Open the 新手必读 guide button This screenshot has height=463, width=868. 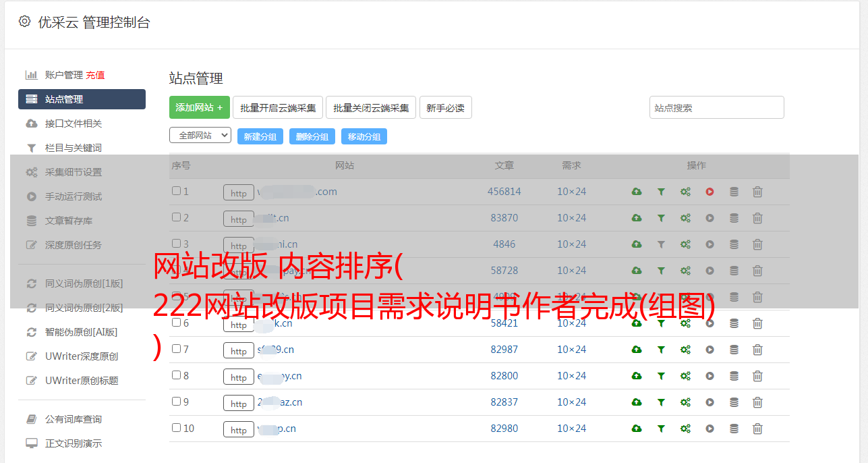point(445,107)
